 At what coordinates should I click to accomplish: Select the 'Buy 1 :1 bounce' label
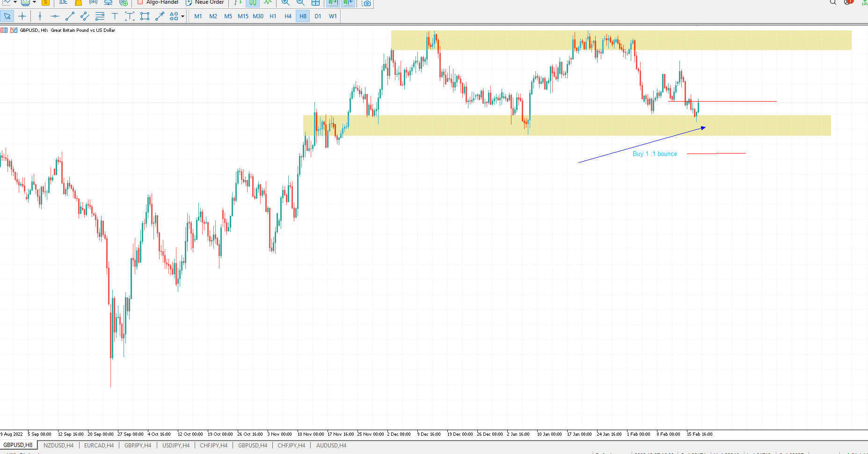pyautogui.click(x=655, y=154)
